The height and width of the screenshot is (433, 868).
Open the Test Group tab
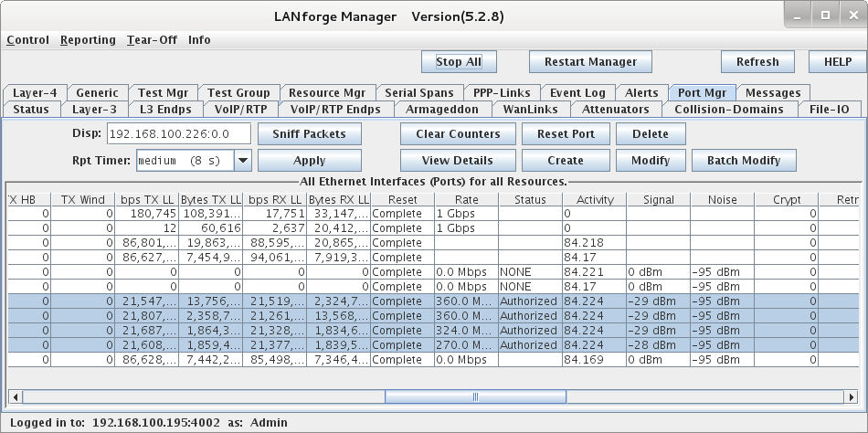click(238, 92)
